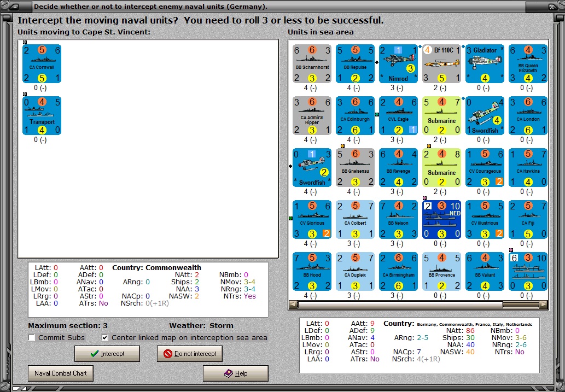Viewport: 565px width, 392px height.
Task: Choose the BB Hood counter
Action: (312, 271)
